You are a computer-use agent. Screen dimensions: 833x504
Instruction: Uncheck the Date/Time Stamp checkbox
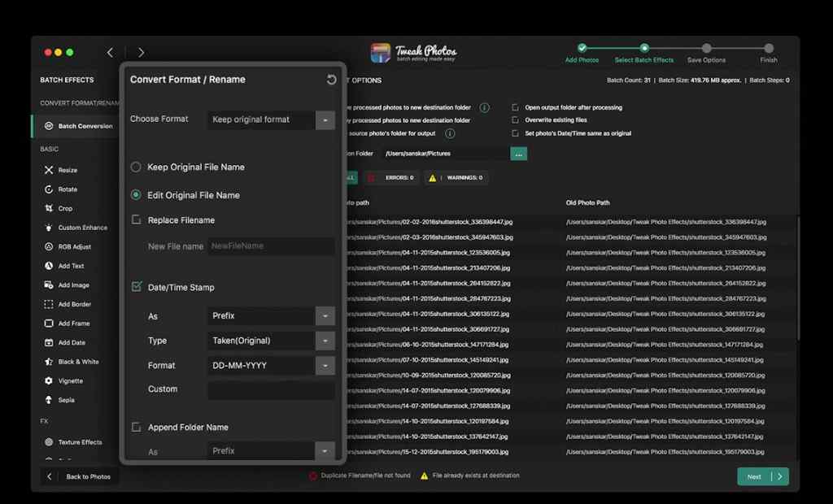pos(137,287)
